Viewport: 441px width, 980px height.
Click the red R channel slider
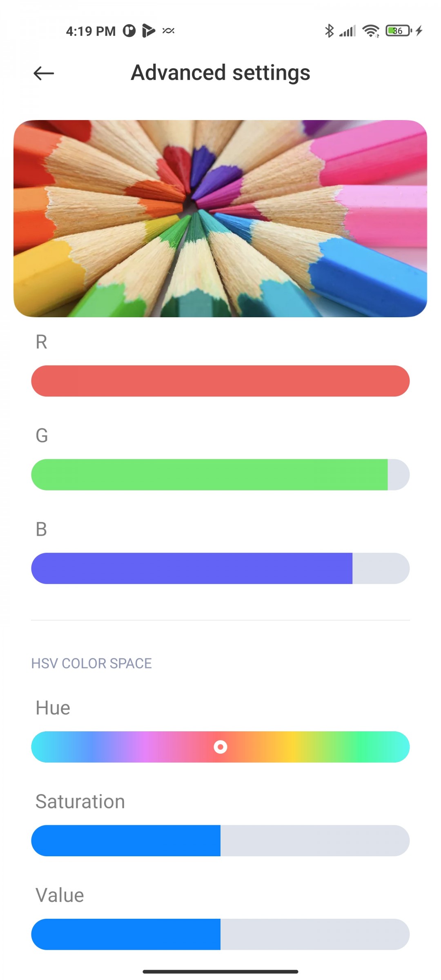point(220,381)
